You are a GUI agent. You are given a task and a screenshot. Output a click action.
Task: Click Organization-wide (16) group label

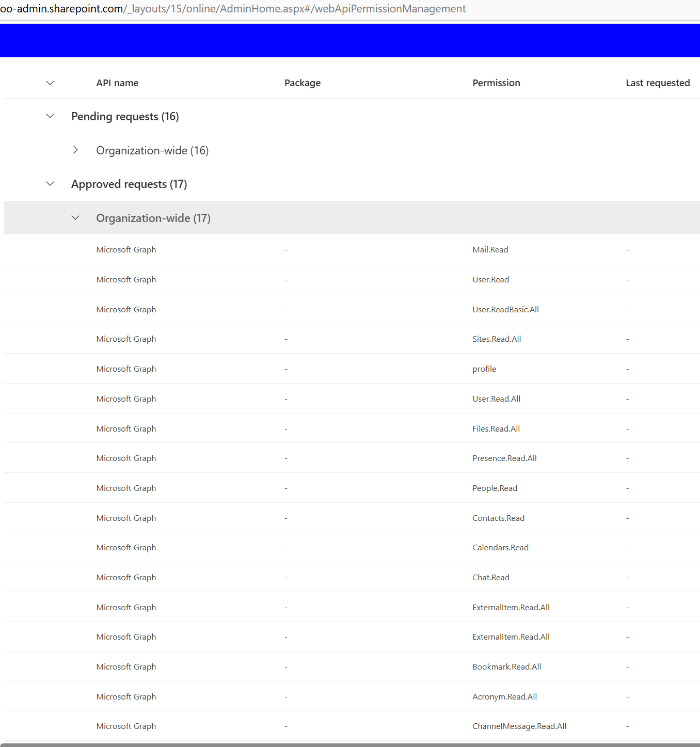152,151
